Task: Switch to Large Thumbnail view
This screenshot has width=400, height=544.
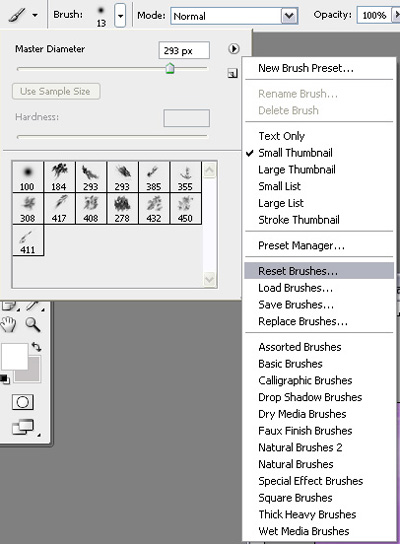Action: [297, 169]
